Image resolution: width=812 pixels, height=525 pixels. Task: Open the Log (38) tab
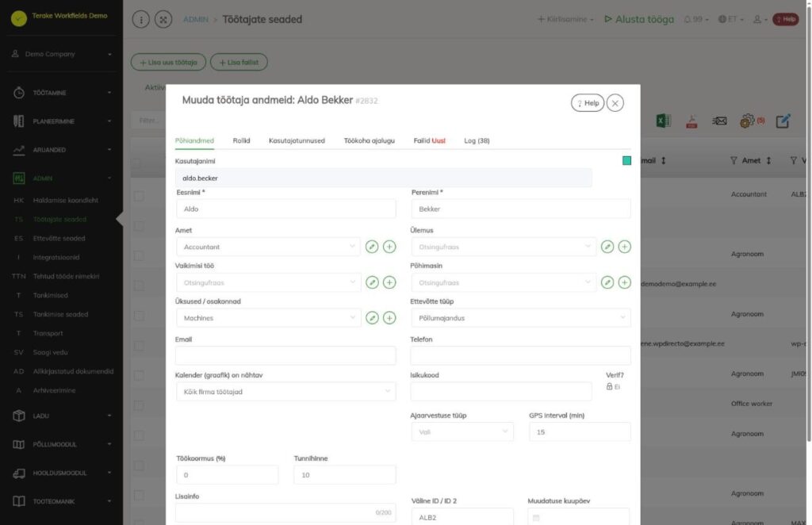point(477,141)
